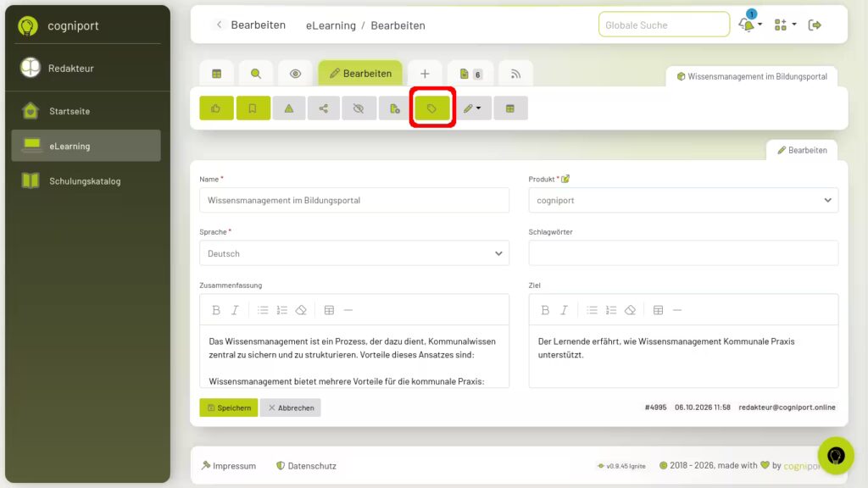Go to Startseite in the sidebar

[86, 111]
